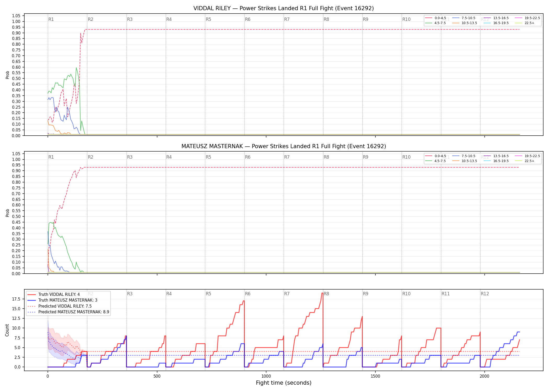Click the R2 round marker in top chart
The image size is (549, 392).
point(90,19)
